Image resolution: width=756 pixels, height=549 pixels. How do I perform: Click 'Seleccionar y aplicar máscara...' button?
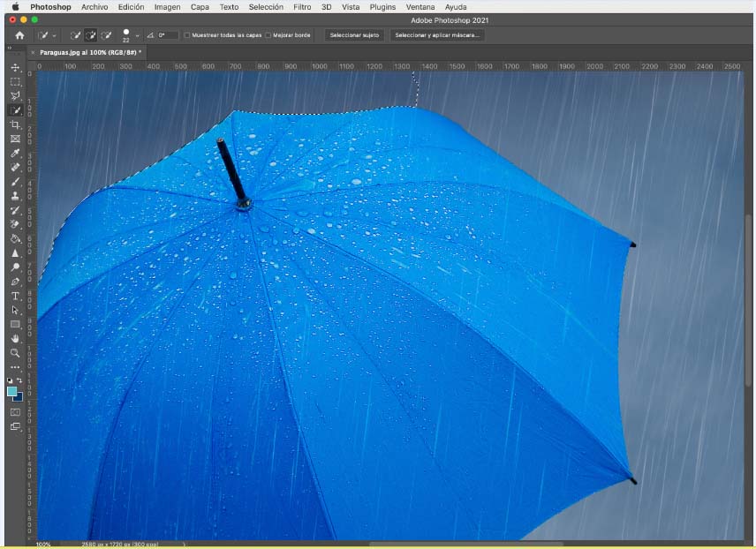click(x=437, y=35)
